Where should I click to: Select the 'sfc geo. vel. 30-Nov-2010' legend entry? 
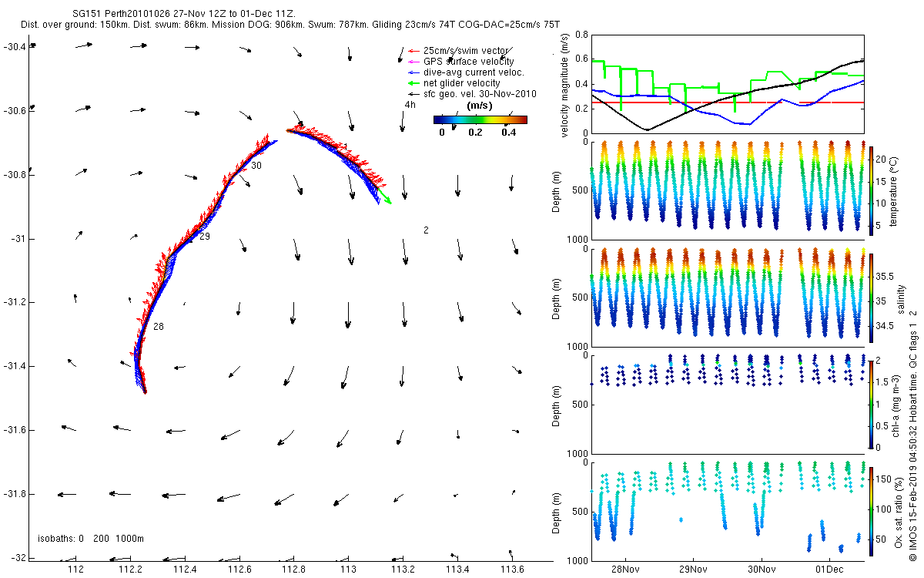pyautogui.click(x=472, y=94)
